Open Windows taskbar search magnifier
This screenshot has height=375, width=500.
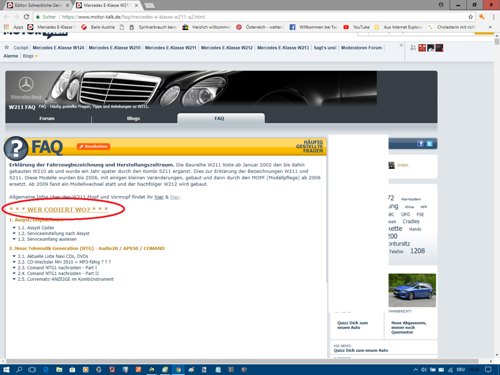19,370
